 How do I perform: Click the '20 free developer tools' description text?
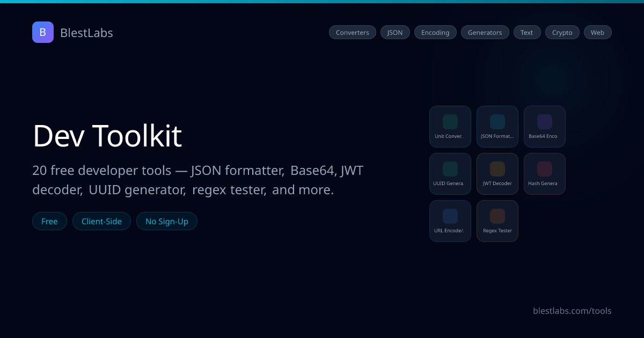click(x=198, y=180)
